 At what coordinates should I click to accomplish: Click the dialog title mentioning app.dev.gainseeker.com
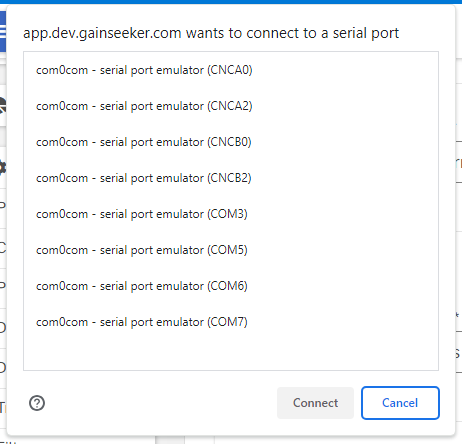(x=211, y=33)
